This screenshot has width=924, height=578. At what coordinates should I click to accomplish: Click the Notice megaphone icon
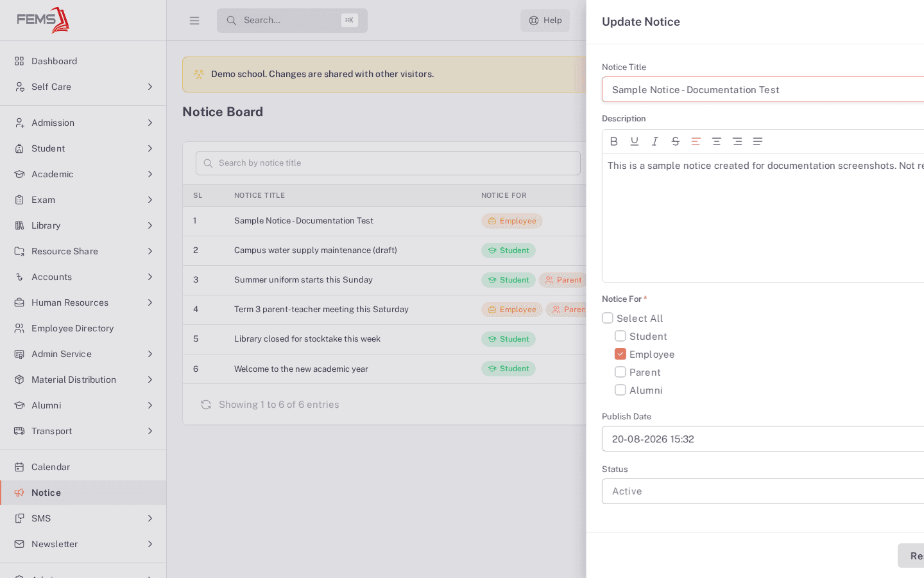(x=19, y=493)
